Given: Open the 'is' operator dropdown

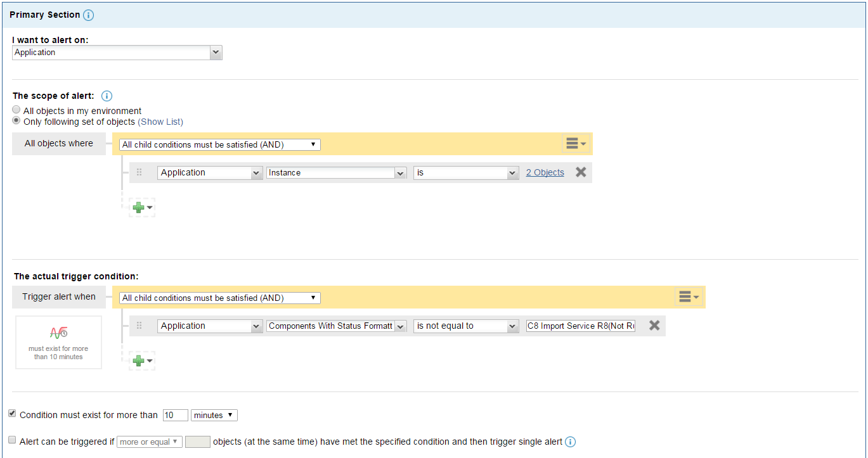Looking at the screenshot, I should (467, 172).
